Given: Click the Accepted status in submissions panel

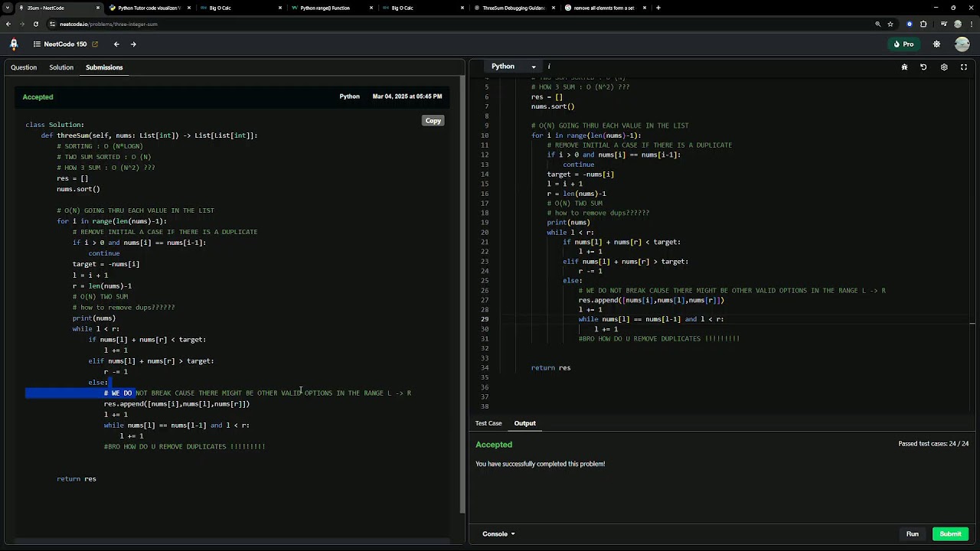Looking at the screenshot, I should [x=38, y=97].
